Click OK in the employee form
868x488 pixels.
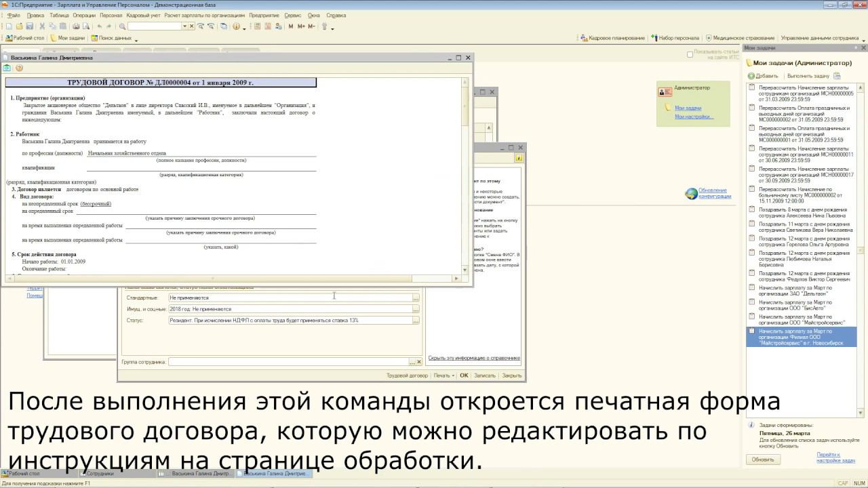pyautogui.click(x=464, y=375)
